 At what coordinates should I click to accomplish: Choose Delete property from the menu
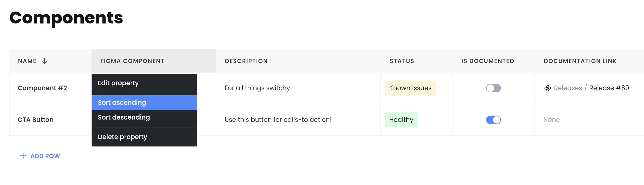coord(144,137)
